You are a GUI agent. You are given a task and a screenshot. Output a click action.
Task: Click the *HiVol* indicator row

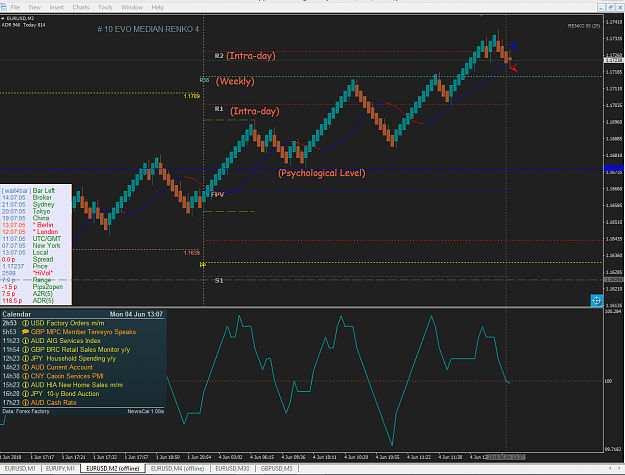tap(28, 273)
